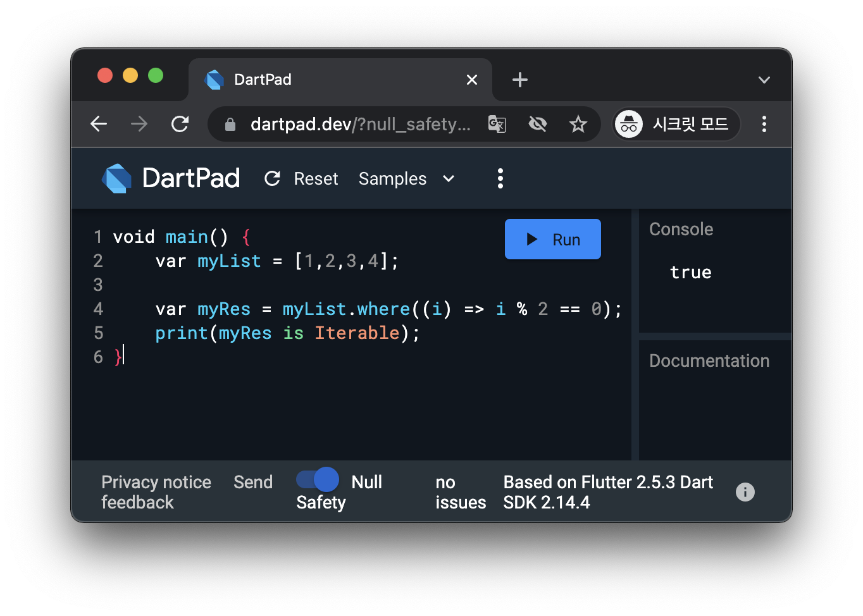The height and width of the screenshot is (616, 863).
Task: Click the Send feedback link
Action: click(x=253, y=483)
